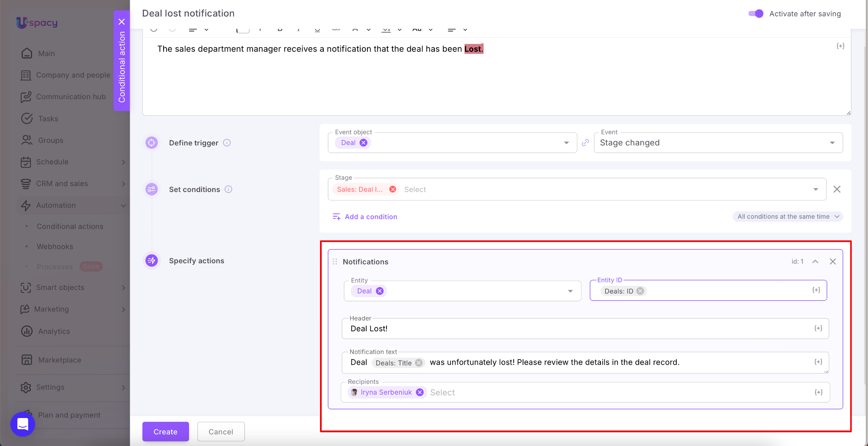The width and height of the screenshot is (868, 446).
Task: Collapse the Notifications action block
Action: (815, 262)
